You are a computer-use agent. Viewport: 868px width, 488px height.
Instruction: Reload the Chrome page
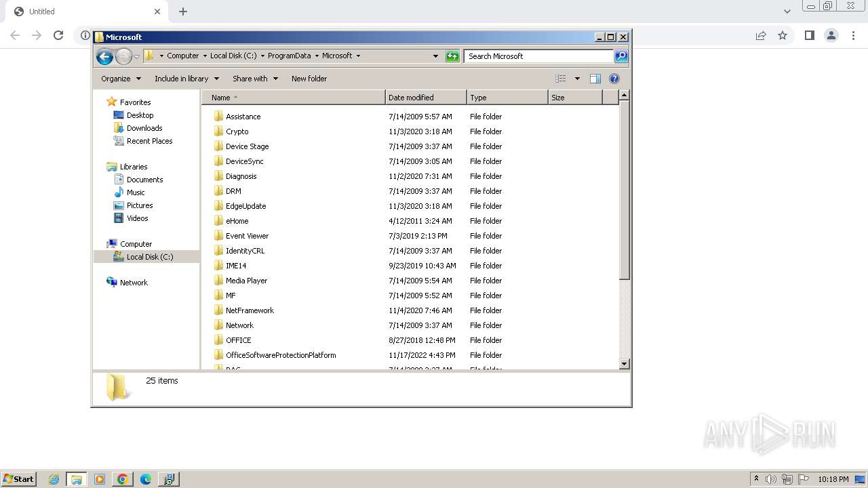click(58, 35)
